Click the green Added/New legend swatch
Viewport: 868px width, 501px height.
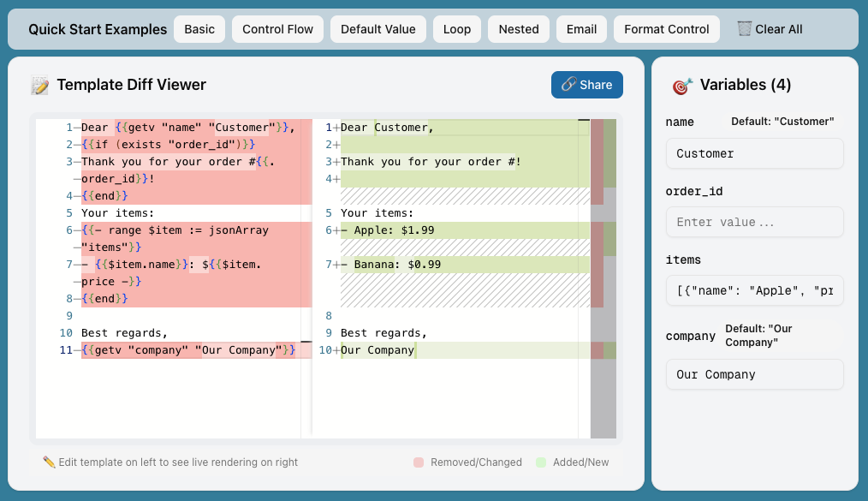pos(540,462)
